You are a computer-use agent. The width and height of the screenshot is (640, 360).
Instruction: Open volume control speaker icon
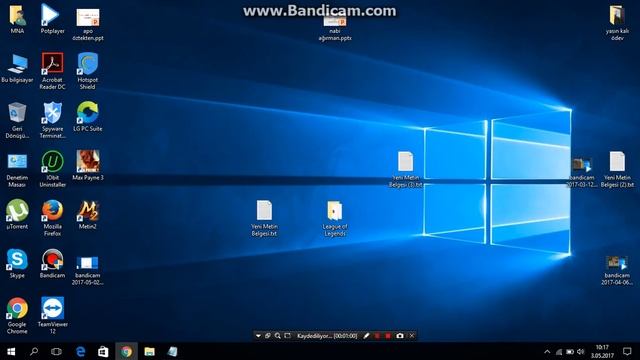pyautogui.click(x=581, y=351)
